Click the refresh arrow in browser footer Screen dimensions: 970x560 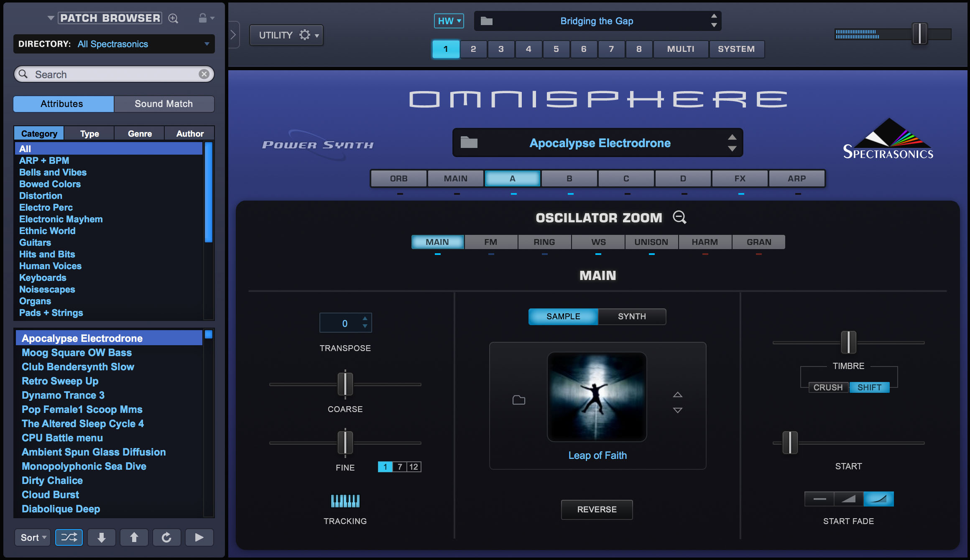[x=166, y=537]
